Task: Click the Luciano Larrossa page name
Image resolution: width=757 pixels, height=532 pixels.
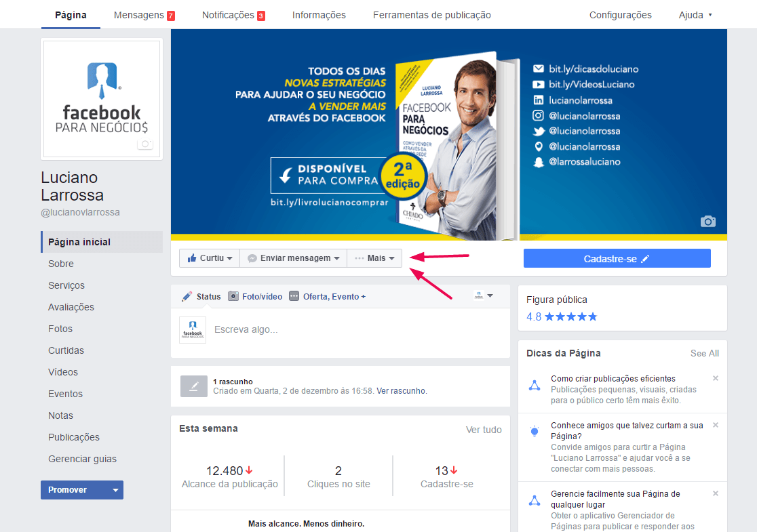Action: (x=73, y=186)
